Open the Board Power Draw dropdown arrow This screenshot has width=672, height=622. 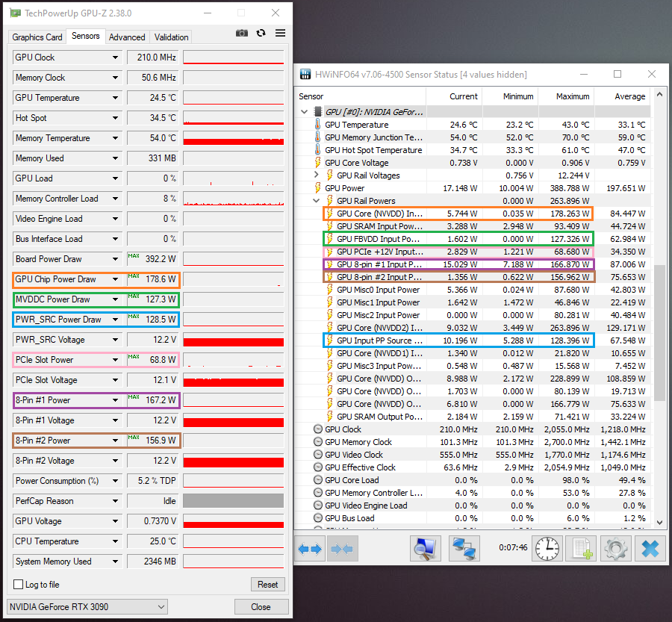[x=115, y=258]
